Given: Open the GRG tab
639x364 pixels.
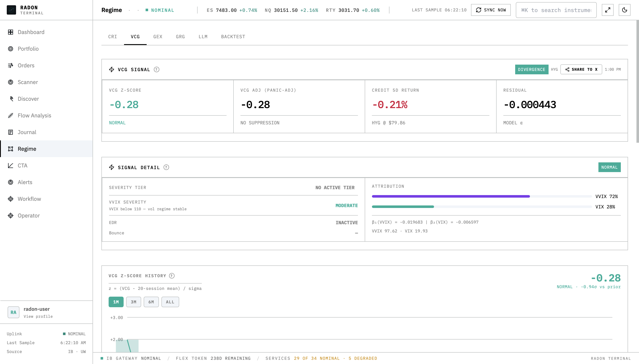Looking at the screenshot, I should 180,37.
